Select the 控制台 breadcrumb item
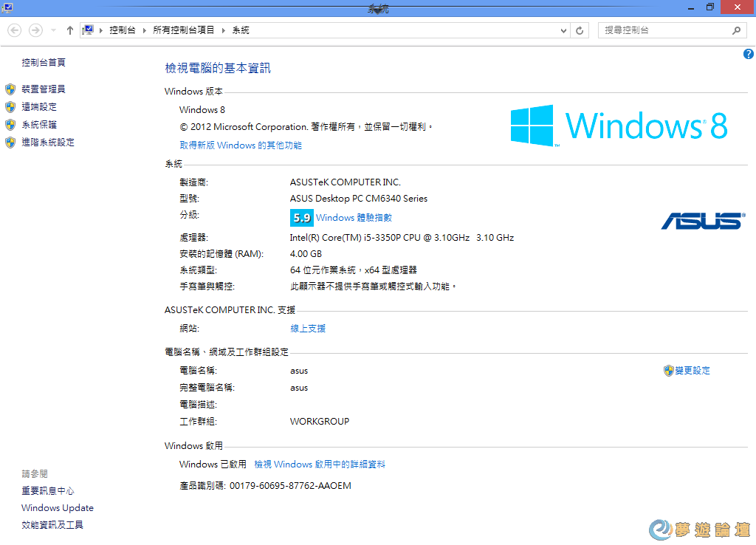Image resolution: width=756 pixels, height=545 pixels. click(x=124, y=30)
